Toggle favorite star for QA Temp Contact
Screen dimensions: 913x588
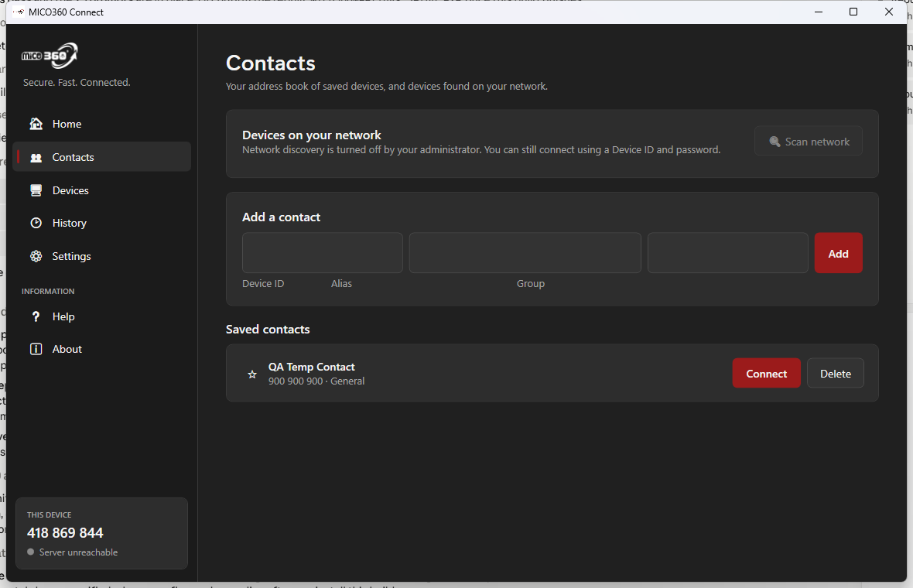click(x=252, y=374)
